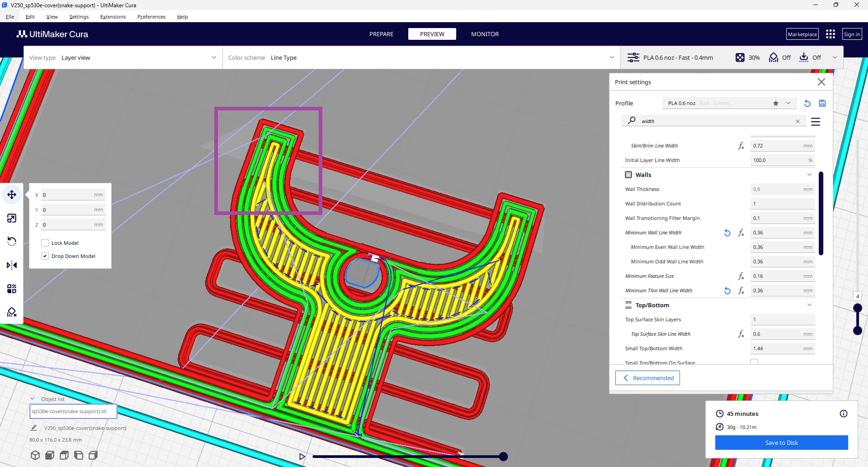Click the Recommended button
The height and width of the screenshot is (467, 868).
[x=647, y=378]
